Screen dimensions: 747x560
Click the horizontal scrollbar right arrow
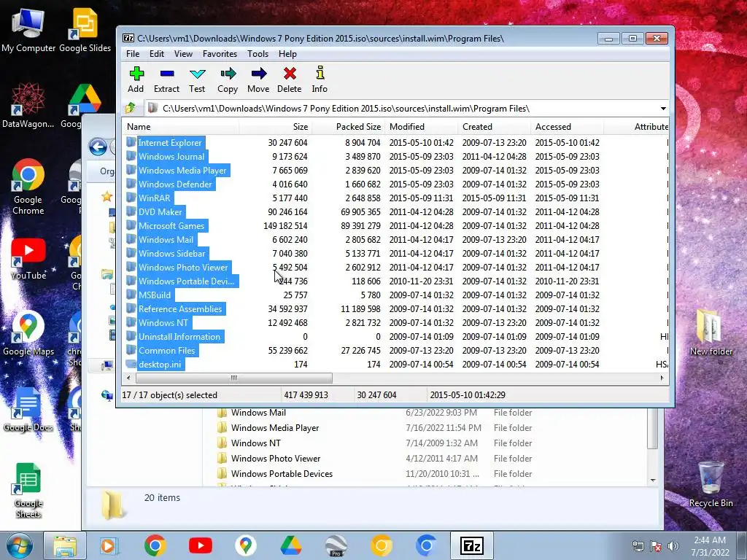tap(662, 378)
